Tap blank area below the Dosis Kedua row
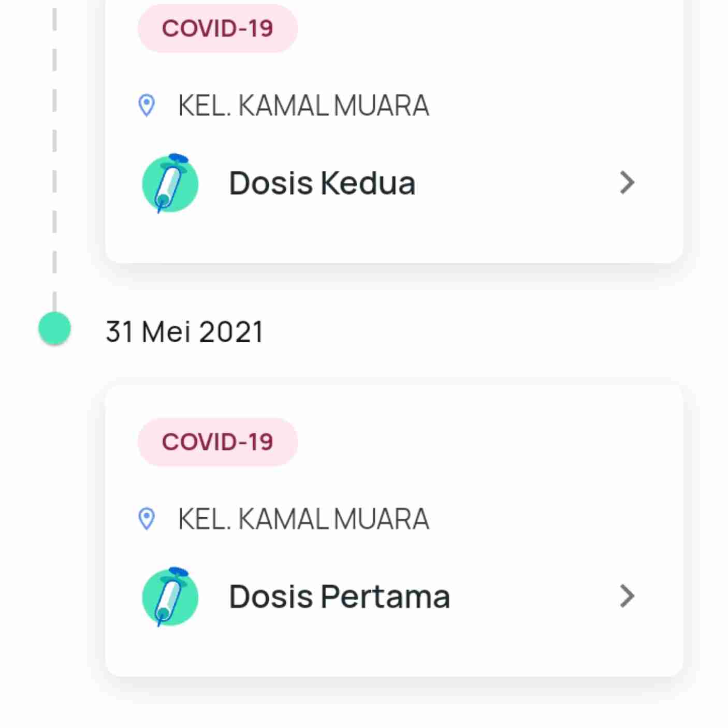728x728 pixels. click(394, 238)
